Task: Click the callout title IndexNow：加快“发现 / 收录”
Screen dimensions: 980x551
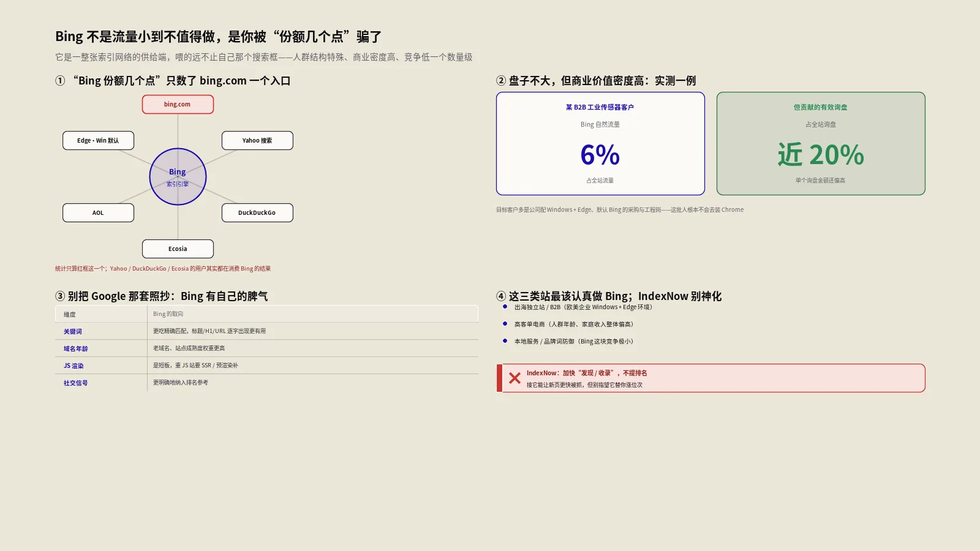Action: coord(587,373)
